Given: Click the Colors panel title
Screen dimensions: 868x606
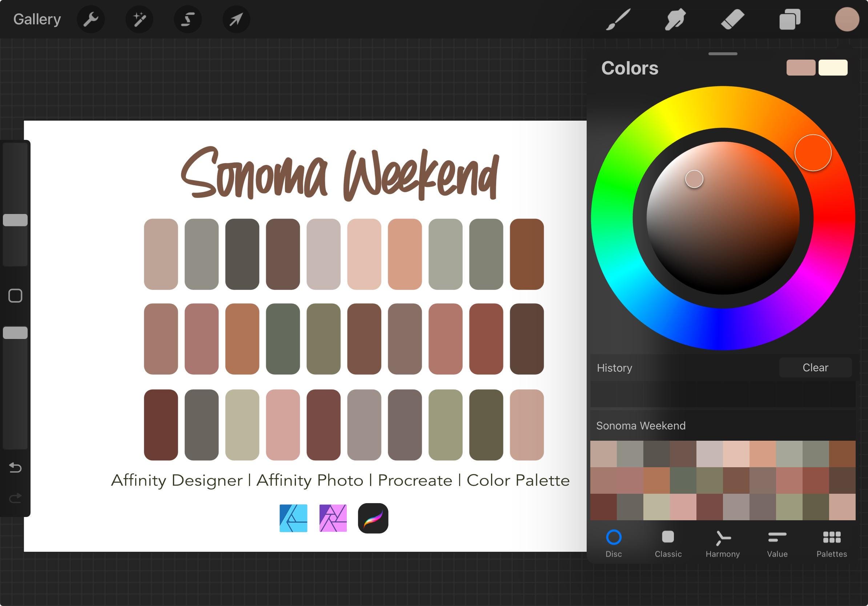Looking at the screenshot, I should (630, 68).
